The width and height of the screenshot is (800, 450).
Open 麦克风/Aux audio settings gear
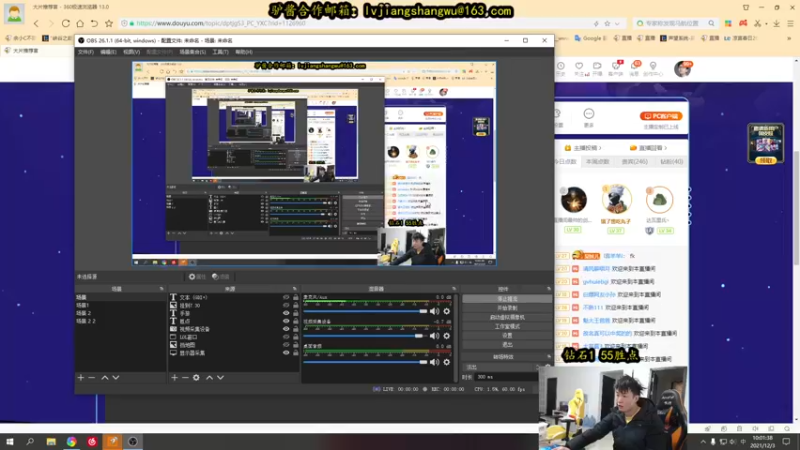447,311
